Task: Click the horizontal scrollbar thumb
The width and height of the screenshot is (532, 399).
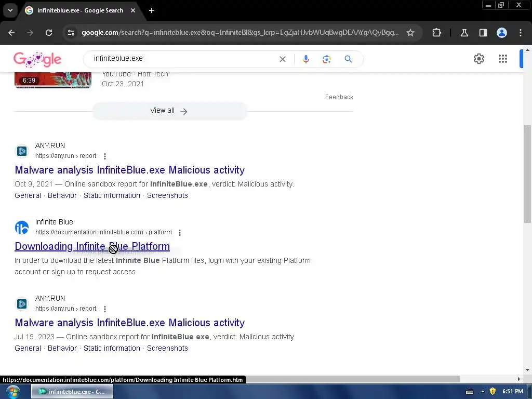Action: pyautogui.click(x=353, y=379)
